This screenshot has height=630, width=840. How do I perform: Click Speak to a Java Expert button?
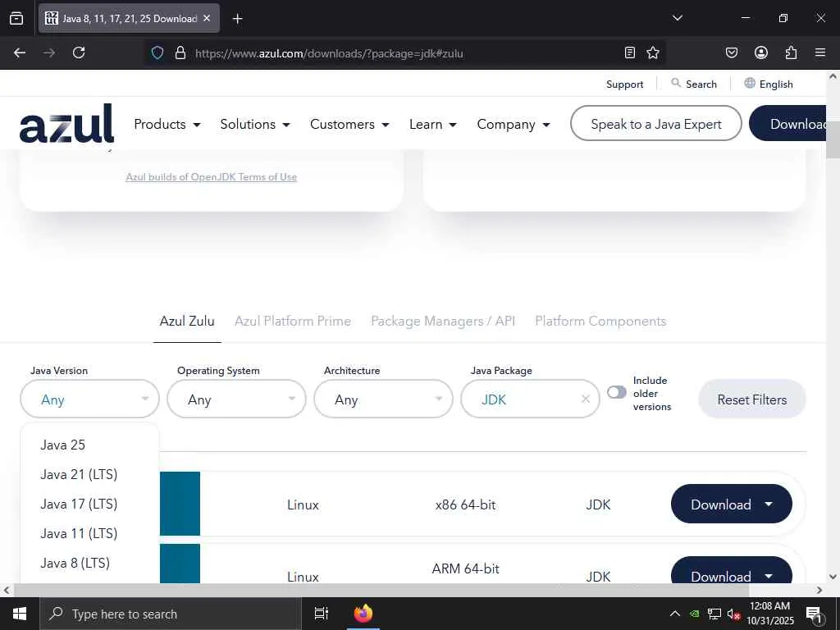coord(655,124)
